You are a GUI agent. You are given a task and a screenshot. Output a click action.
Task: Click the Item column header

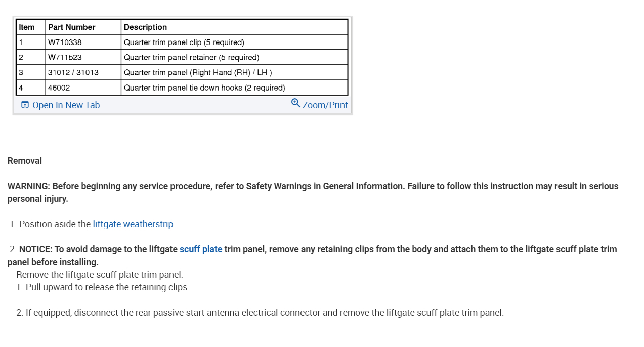pyautogui.click(x=27, y=27)
